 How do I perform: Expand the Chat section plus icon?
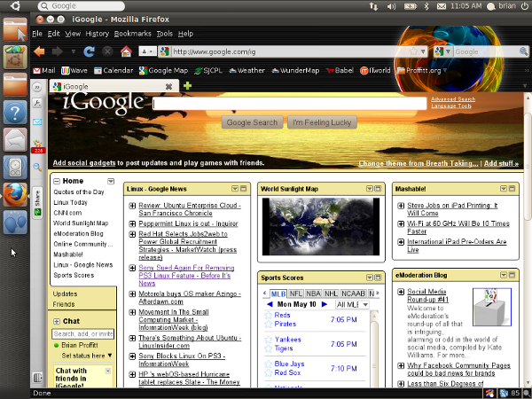tap(57, 321)
